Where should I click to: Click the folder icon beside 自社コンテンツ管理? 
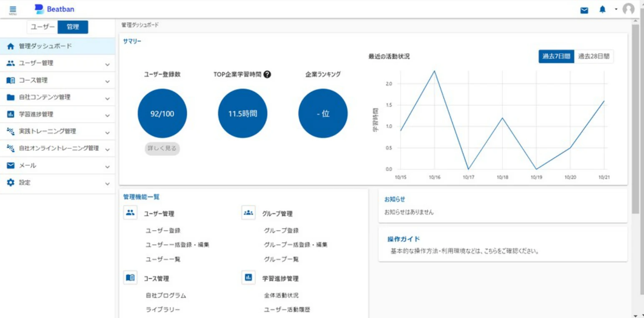point(11,98)
